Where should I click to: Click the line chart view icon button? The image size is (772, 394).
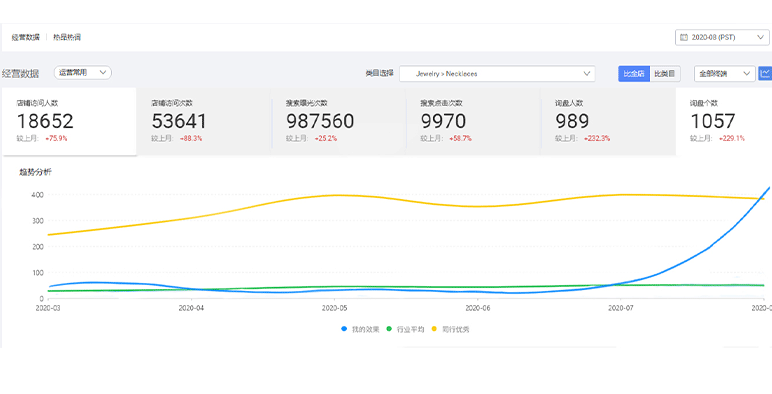point(765,73)
